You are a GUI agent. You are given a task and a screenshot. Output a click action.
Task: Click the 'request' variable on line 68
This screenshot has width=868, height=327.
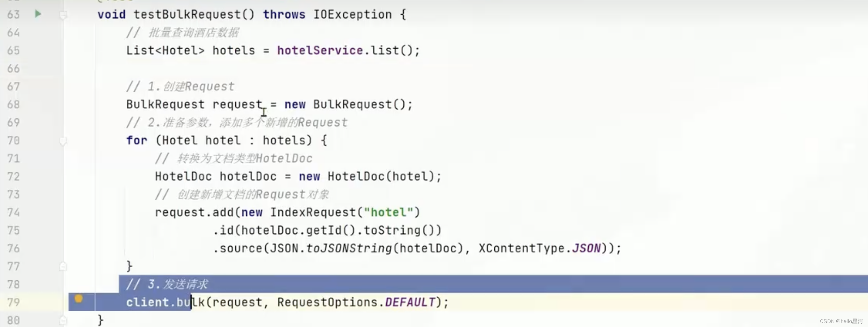coord(237,104)
